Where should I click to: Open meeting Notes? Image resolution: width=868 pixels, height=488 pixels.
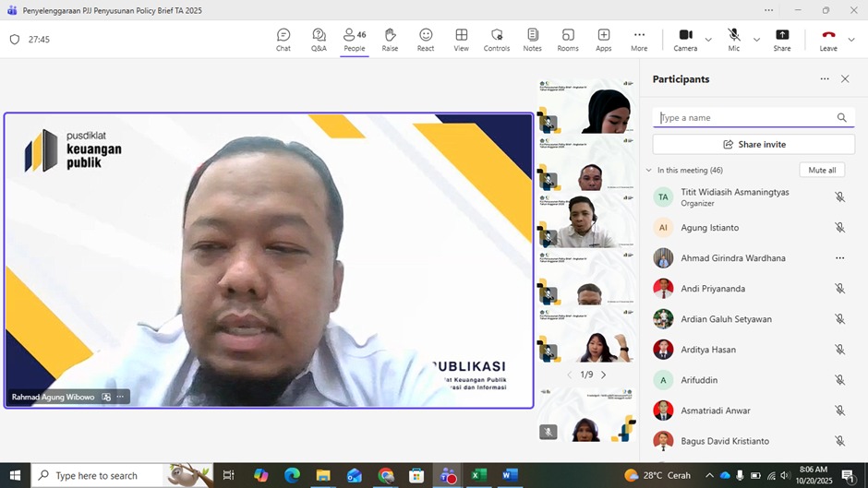(x=532, y=40)
